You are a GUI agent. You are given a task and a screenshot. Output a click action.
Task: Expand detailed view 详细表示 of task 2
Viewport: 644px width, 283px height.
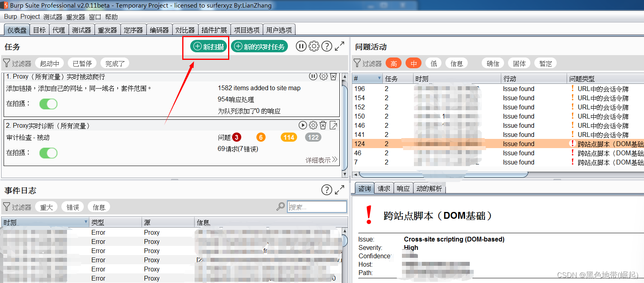(x=321, y=160)
